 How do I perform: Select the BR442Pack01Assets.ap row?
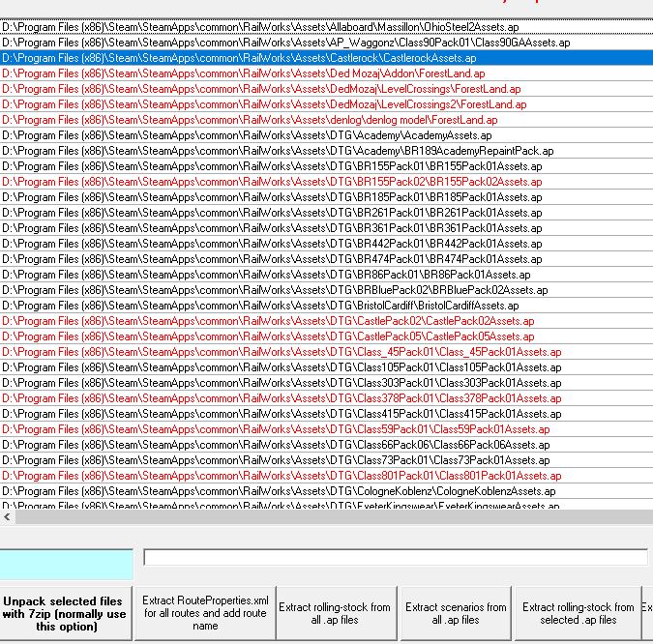(327, 244)
